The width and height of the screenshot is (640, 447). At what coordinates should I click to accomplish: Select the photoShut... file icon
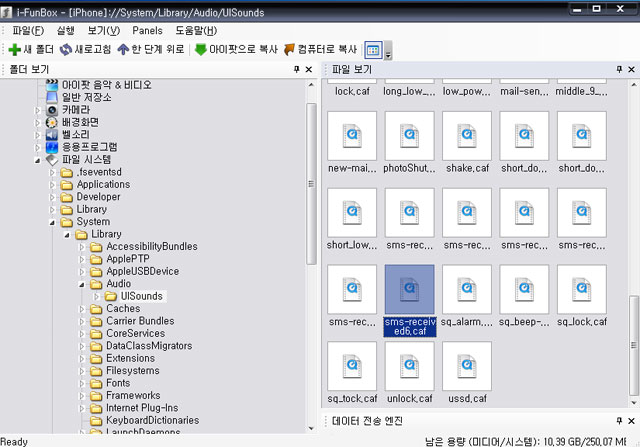[409, 136]
